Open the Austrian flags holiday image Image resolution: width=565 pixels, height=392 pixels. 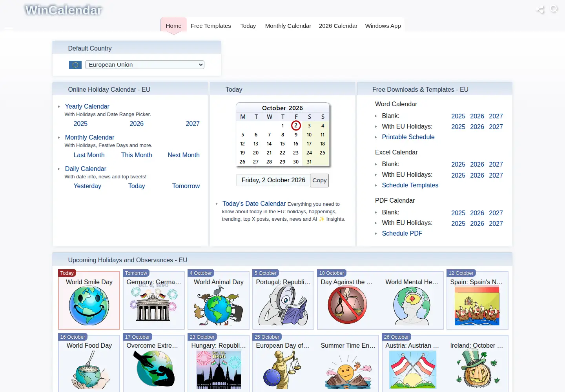413,370
